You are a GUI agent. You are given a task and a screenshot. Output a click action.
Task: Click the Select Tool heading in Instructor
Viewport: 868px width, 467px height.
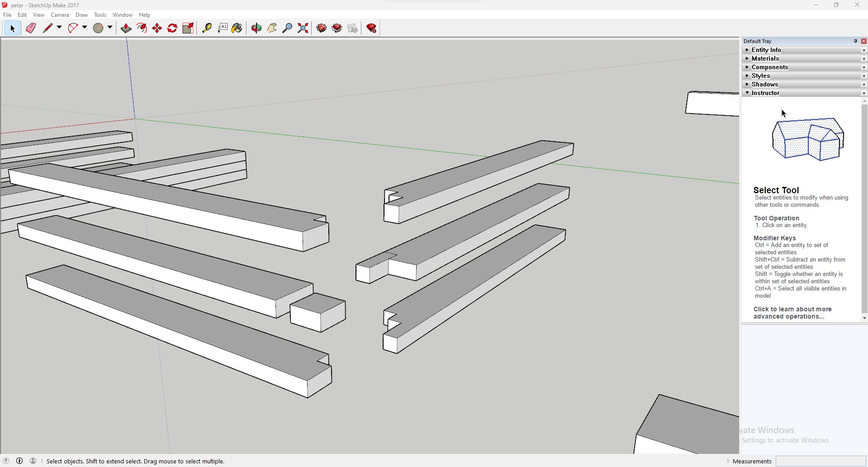point(776,190)
